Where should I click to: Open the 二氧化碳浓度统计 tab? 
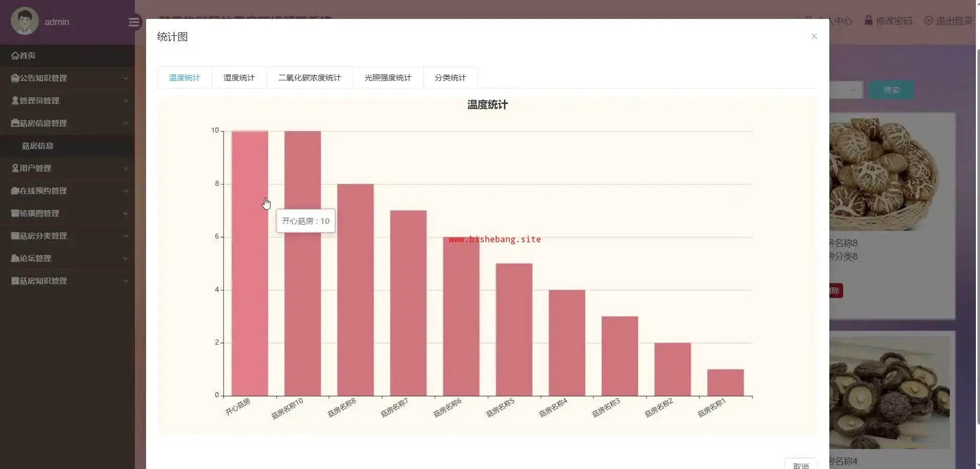point(309,78)
